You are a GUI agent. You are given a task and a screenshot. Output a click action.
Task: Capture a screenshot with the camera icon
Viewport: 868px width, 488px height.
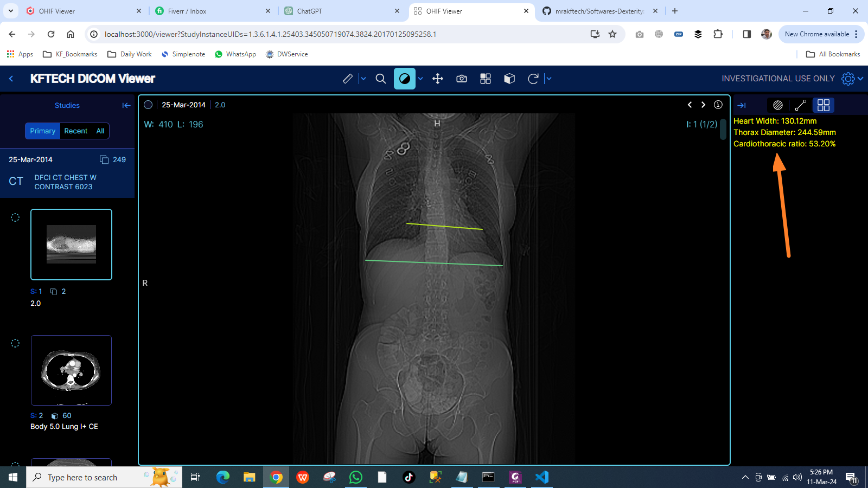[x=461, y=79]
